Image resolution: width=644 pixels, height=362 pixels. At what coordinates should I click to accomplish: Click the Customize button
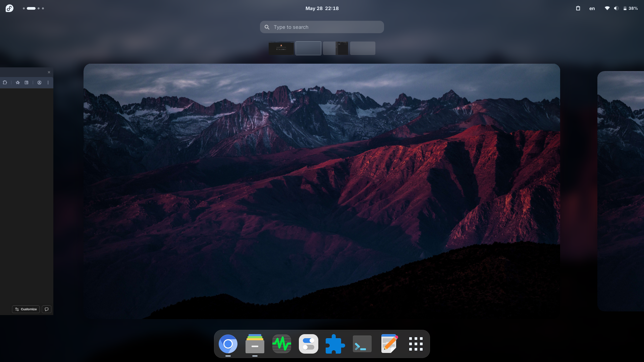pyautogui.click(x=26, y=309)
